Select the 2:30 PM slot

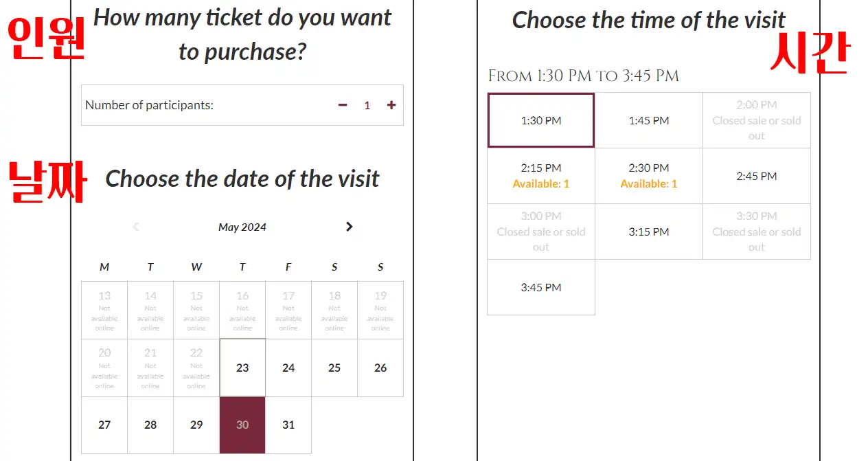point(649,176)
